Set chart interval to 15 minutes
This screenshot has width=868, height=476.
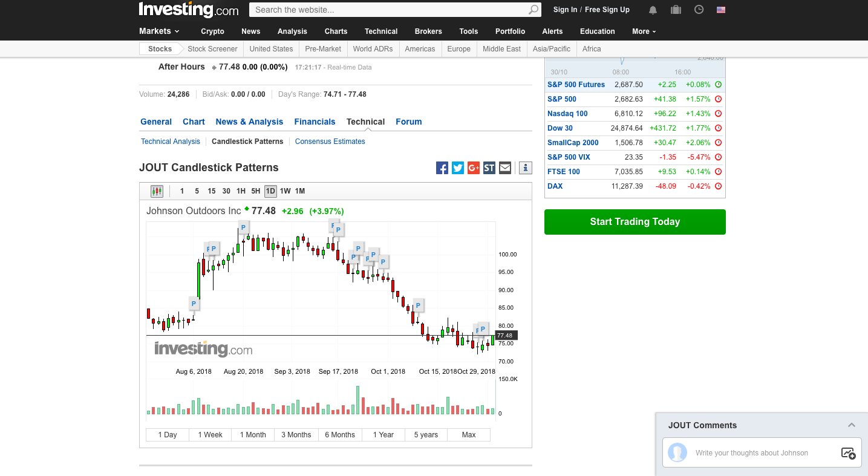click(212, 191)
